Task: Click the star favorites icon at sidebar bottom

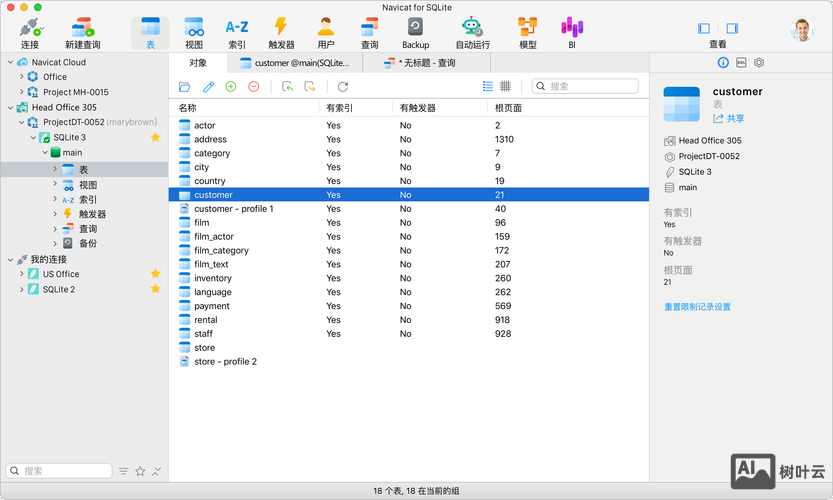Action: click(140, 471)
